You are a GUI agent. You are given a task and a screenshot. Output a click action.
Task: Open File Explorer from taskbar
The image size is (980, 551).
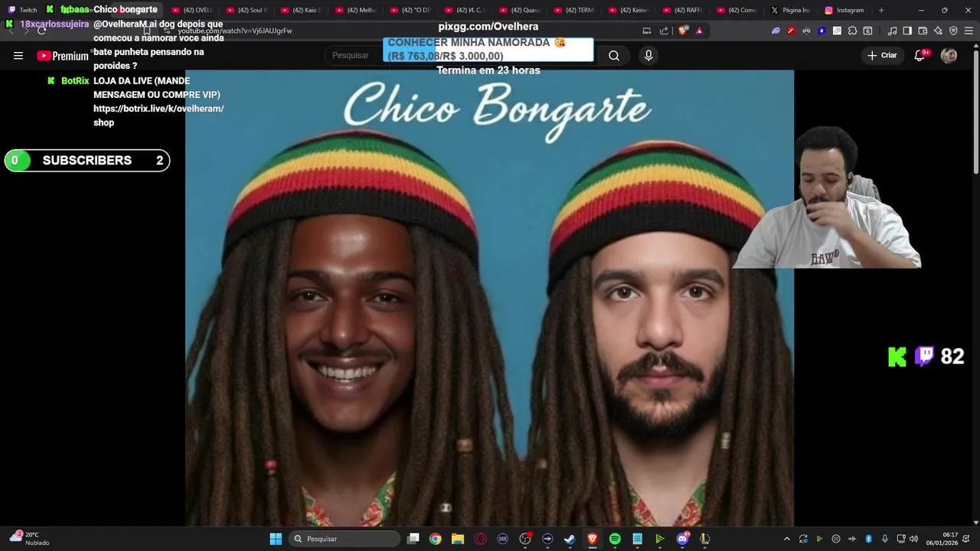click(x=458, y=539)
